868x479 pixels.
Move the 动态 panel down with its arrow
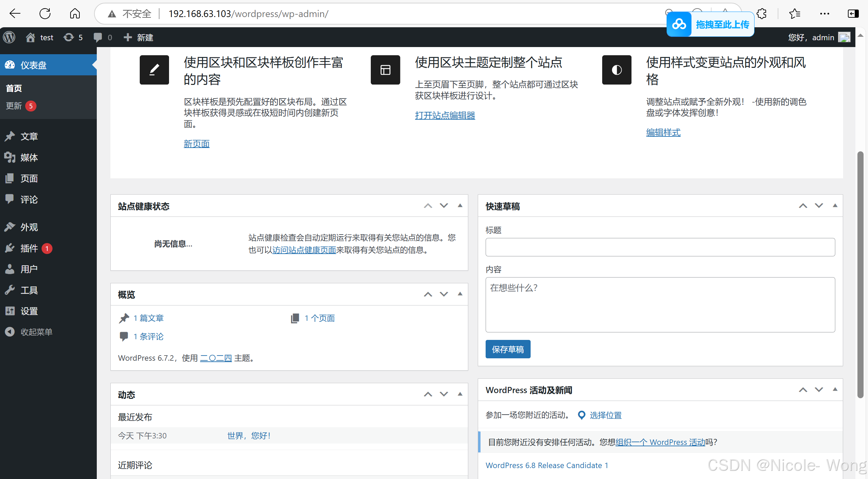pos(443,394)
